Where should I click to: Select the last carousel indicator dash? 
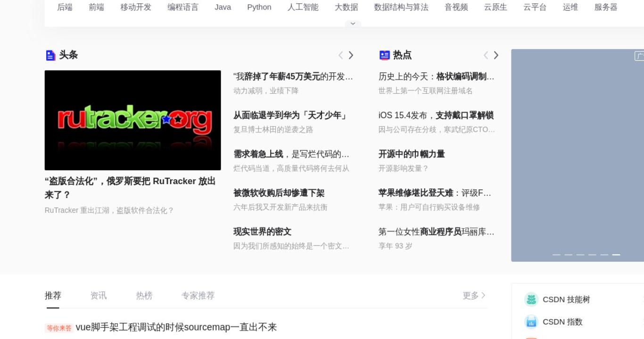point(616,255)
